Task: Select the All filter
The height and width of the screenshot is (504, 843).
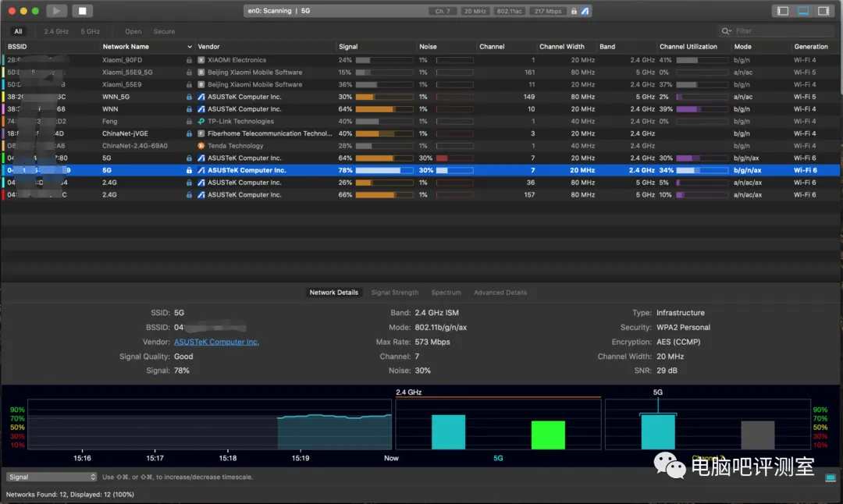Action: [18, 32]
